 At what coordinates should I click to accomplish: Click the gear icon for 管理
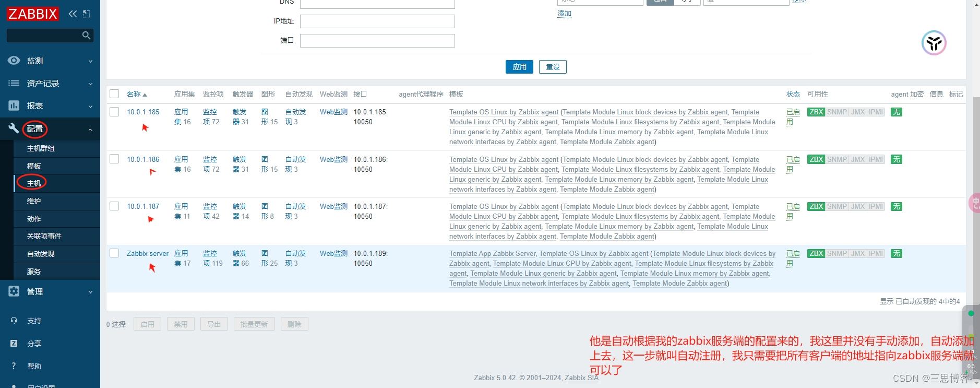click(14, 291)
